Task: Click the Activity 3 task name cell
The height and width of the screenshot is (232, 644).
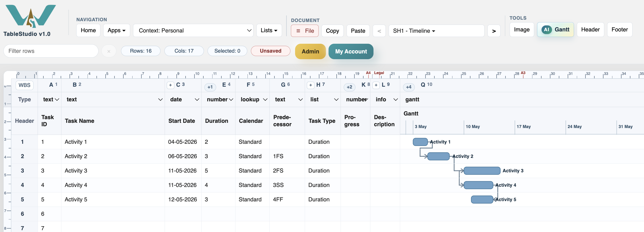Action: (x=113, y=171)
